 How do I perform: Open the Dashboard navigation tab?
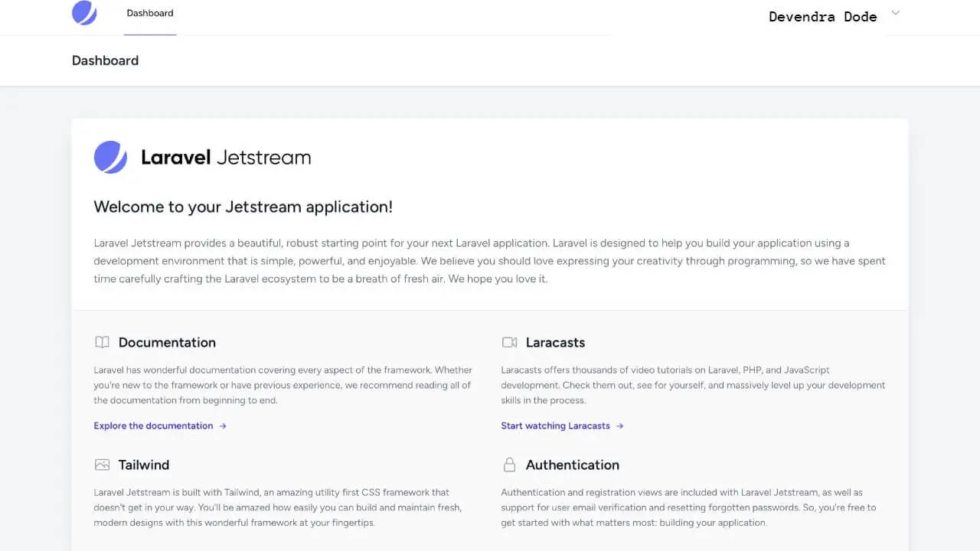[150, 13]
